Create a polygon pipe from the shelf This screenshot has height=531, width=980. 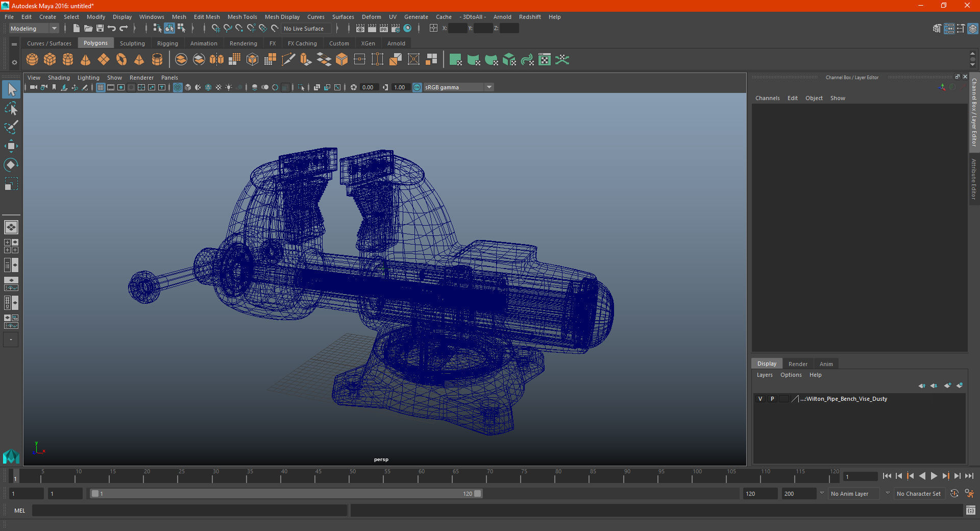click(x=157, y=60)
